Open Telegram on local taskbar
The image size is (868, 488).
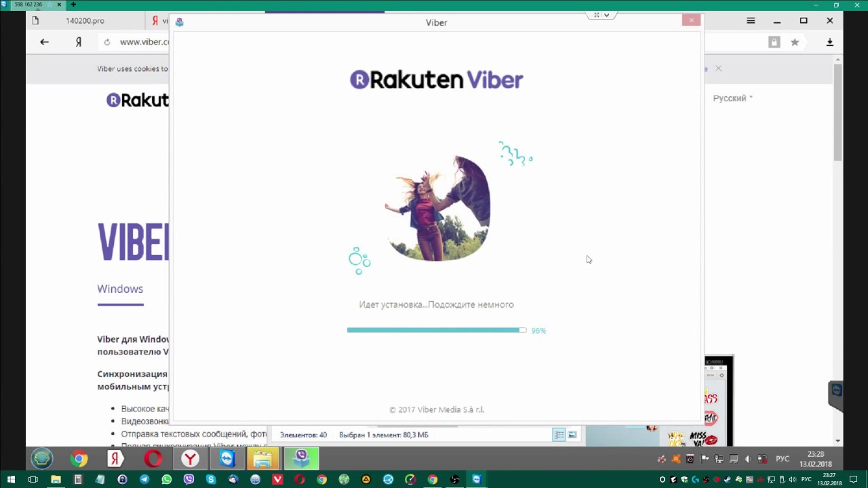pyautogui.click(x=144, y=480)
